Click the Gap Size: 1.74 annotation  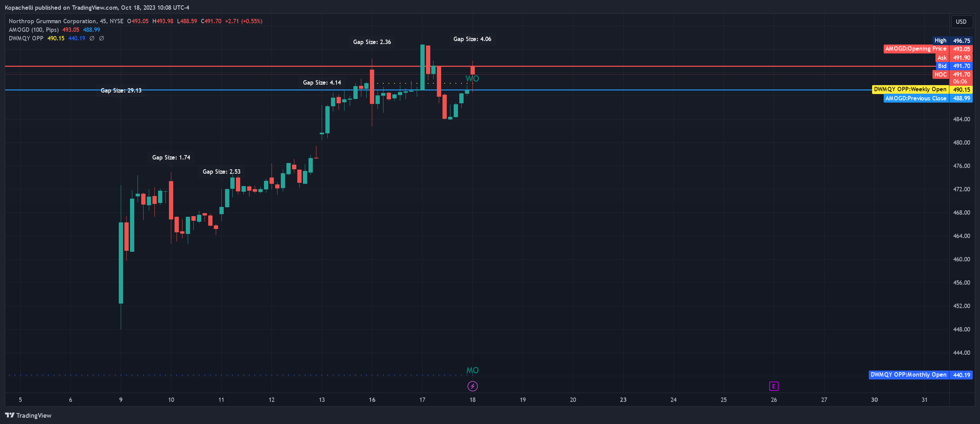click(x=171, y=157)
